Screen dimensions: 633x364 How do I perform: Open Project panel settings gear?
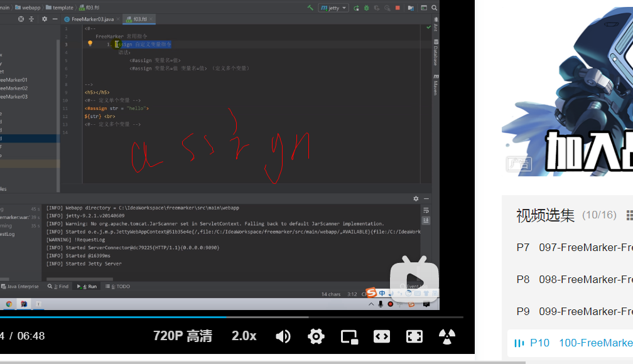coord(45,19)
